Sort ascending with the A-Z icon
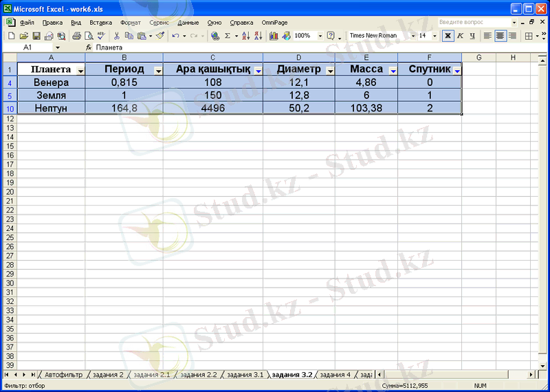550x392 pixels. point(247,36)
